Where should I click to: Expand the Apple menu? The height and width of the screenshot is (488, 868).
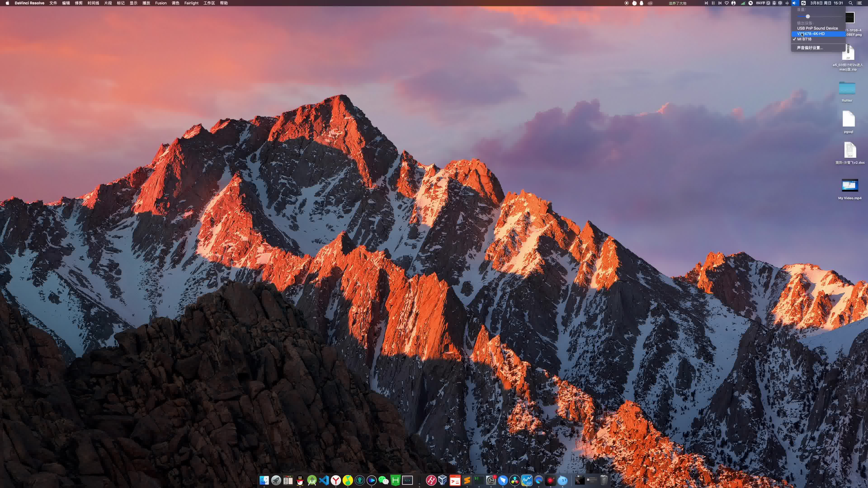[x=7, y=3]
